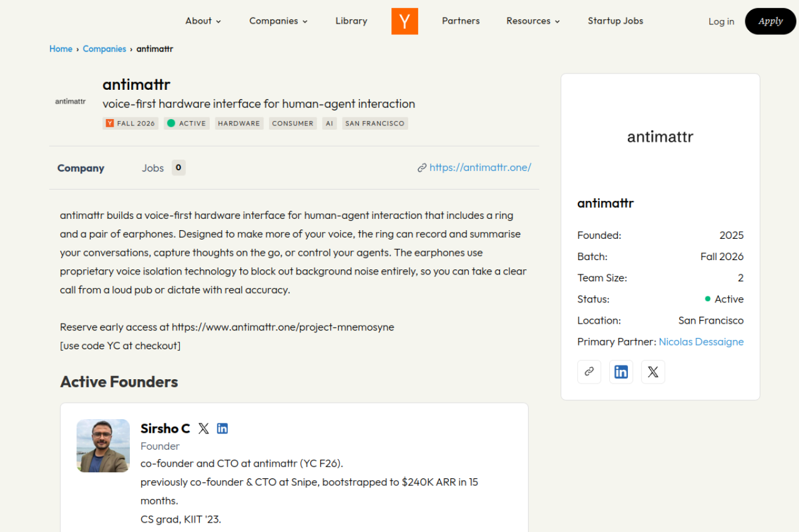Click the 'use code YC at checkout' text
The image size is (799, 532).
[x=120, y=346]
